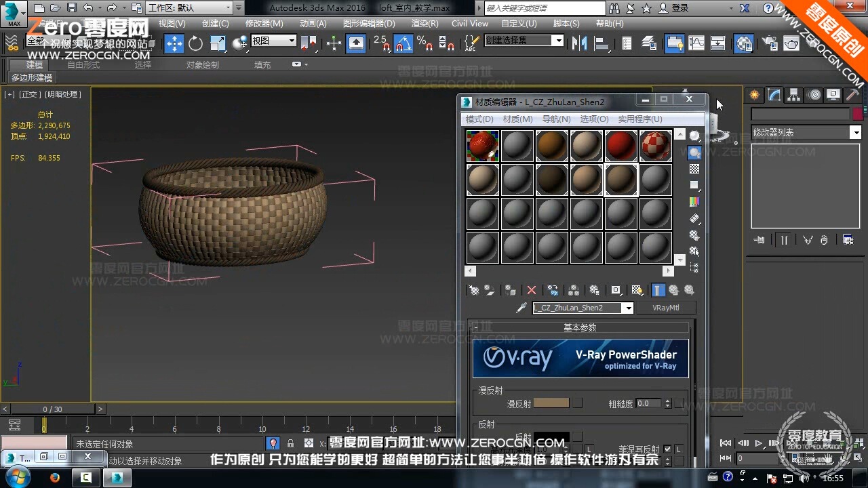Click the 多边形建模 ribbon panel button
868x488 pixels.
click(x=32, y=78)
